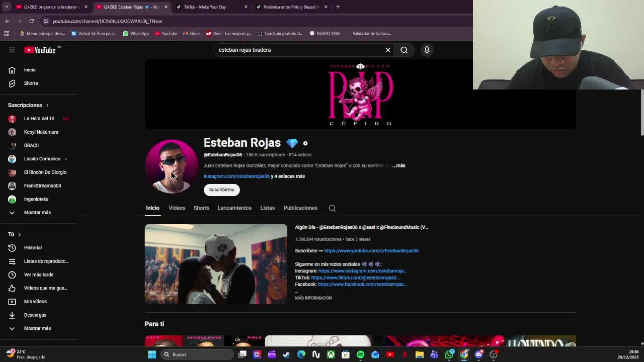
Task: Open Suscripciones section header
Action: tap(28, 105)
